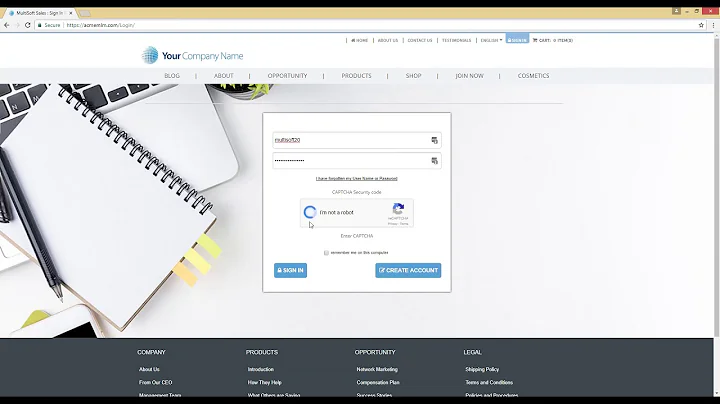Image resolution: width=720 pixels, height=404 pixels.
Task: Open the Join Now navigation item
Action: 469,76
